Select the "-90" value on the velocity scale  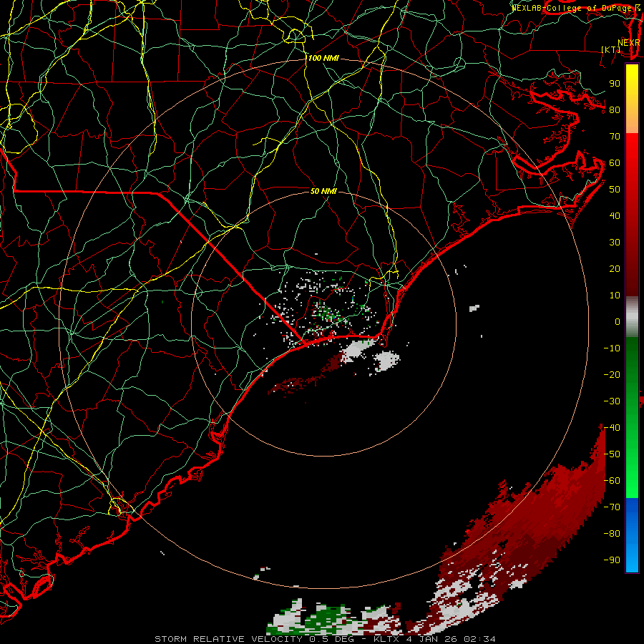click(x=612, y=560)
